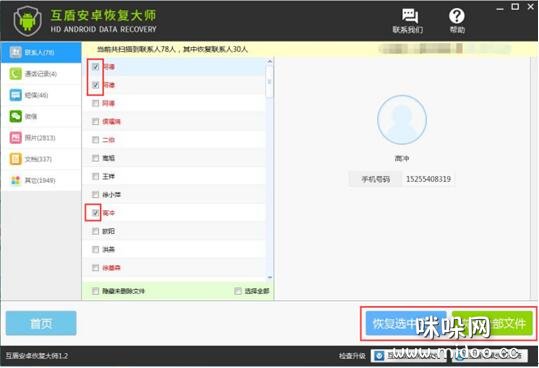Viewport: 539px width, 368px height.
Task: Minimize the recovery application window
Action: click(500, 8)
